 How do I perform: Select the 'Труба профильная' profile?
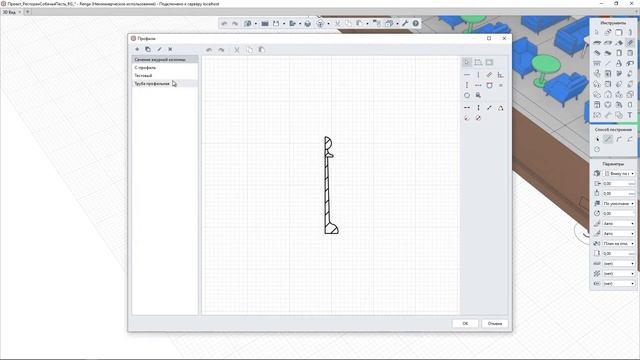coord(165,84)
